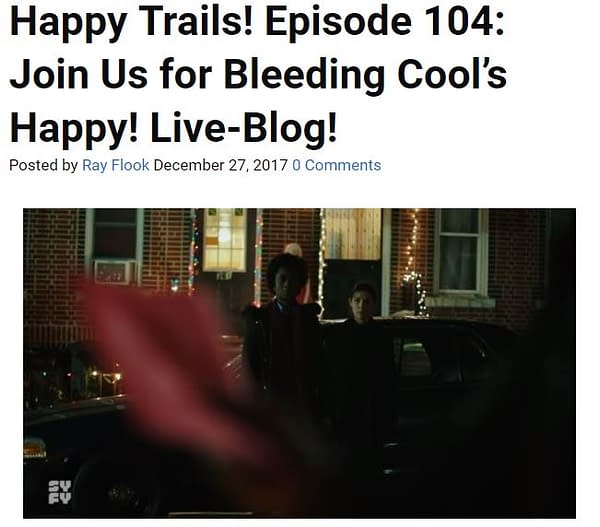Click the white-framed window on the right
This screenshot has width=600, height=527.
coord(461,251)
